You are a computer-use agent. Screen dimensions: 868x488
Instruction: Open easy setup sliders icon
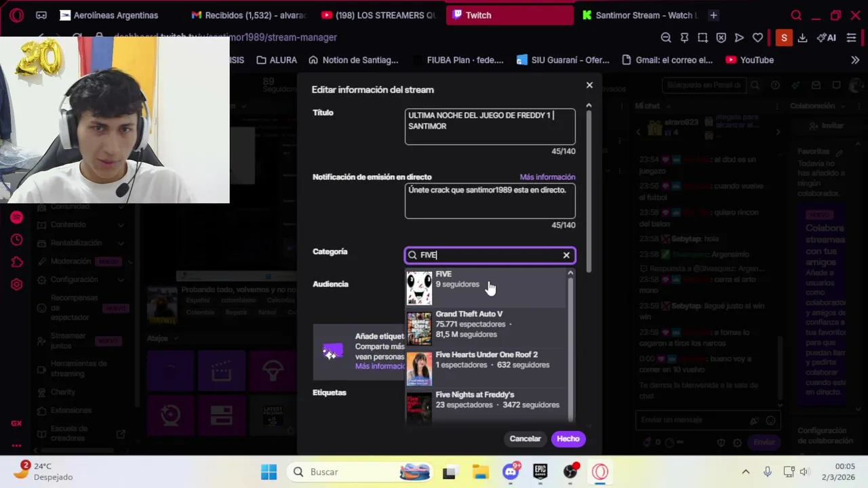(851, 38)
